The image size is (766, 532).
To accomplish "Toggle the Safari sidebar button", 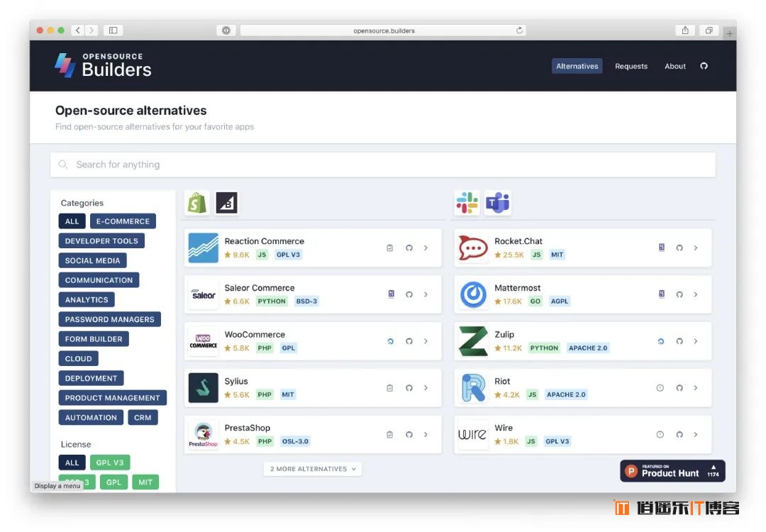I will pyautogui.click(x=113, y=31).
